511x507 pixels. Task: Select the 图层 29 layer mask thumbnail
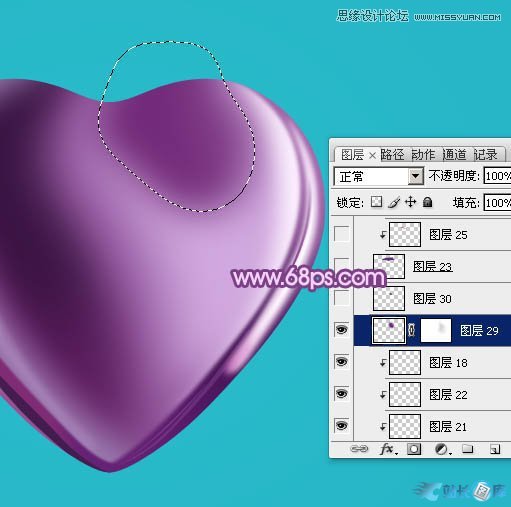pyautogui.click(x=436, y=330)
